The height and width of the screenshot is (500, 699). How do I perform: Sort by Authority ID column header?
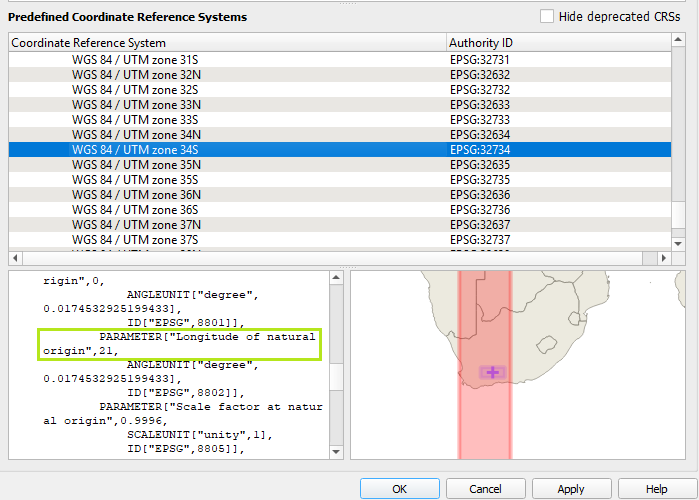pyautogui.click(x=559, y=43)
